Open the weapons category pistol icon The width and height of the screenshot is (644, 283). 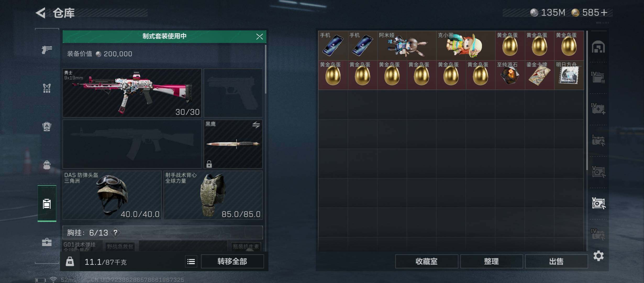tap(47, 49)
